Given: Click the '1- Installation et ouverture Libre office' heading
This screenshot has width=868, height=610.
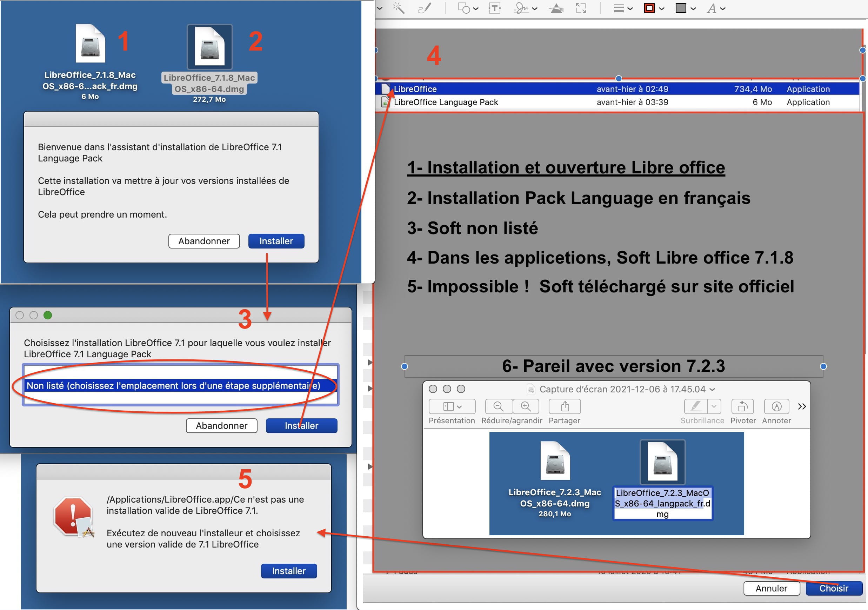Looking at the screenshot, I should [566, 167].
